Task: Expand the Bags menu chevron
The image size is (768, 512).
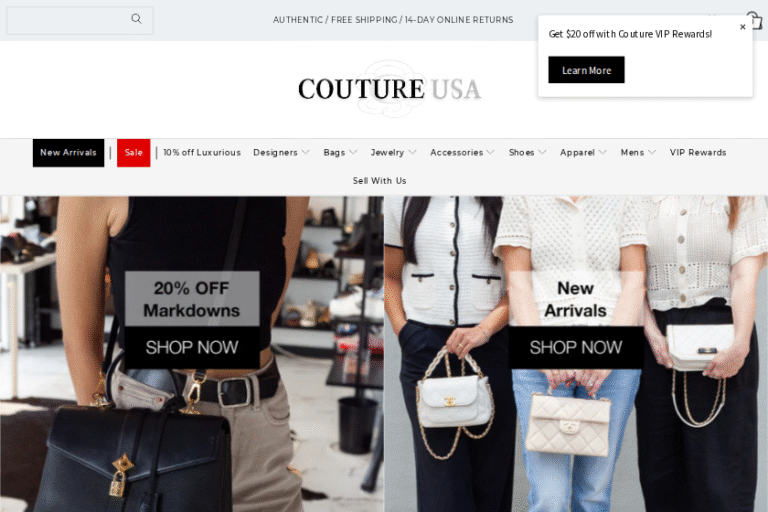Action: pyautogui.click(x=353, y=152)
